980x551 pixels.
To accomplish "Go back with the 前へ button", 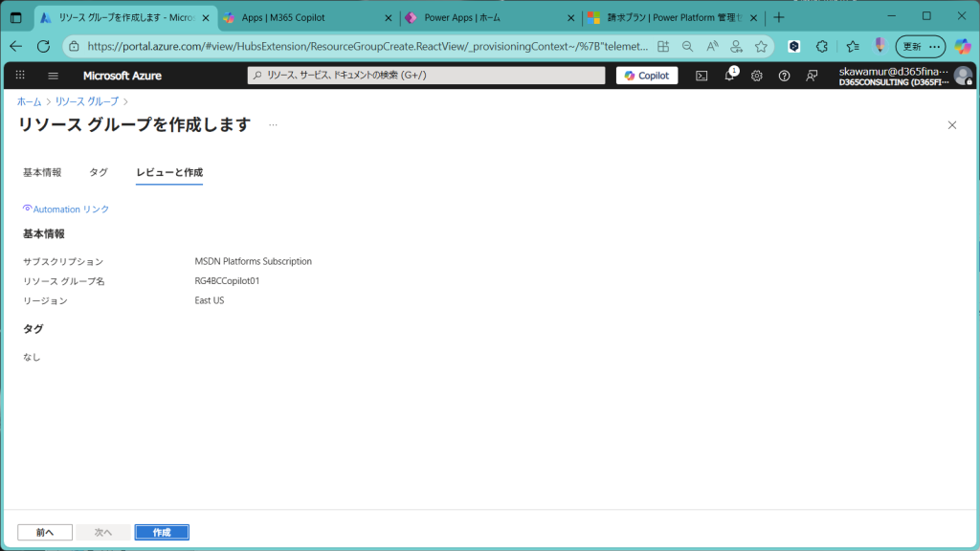I will tap(45, 532).
